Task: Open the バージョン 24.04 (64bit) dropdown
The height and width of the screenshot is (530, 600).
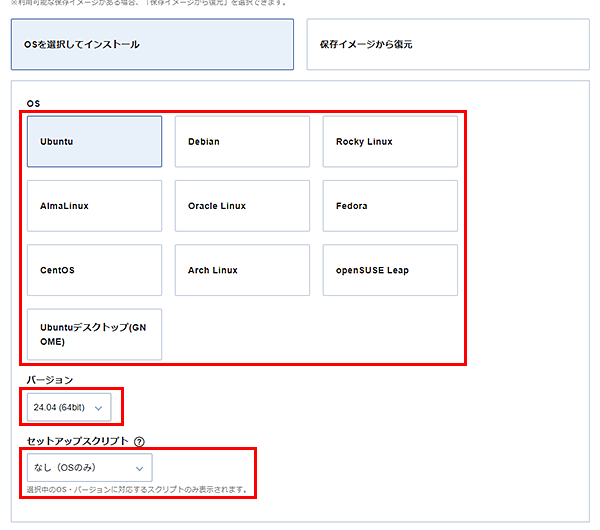Action: point(69,408)
